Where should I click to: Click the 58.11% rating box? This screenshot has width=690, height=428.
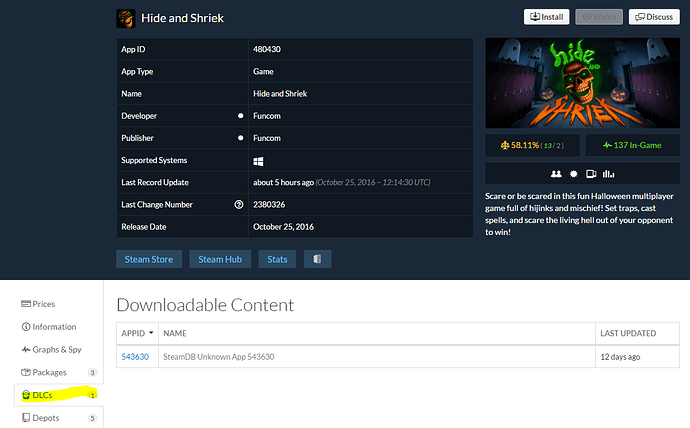click(532, 145)
